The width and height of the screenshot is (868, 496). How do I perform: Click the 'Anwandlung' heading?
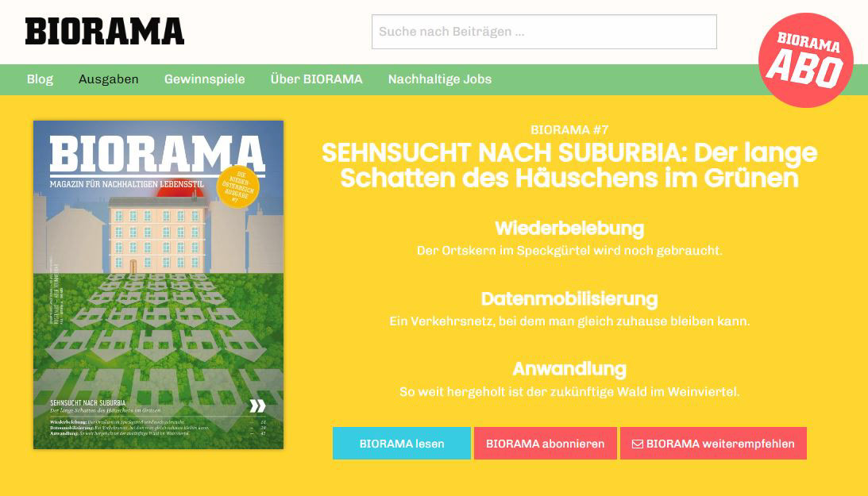(569, 369)
